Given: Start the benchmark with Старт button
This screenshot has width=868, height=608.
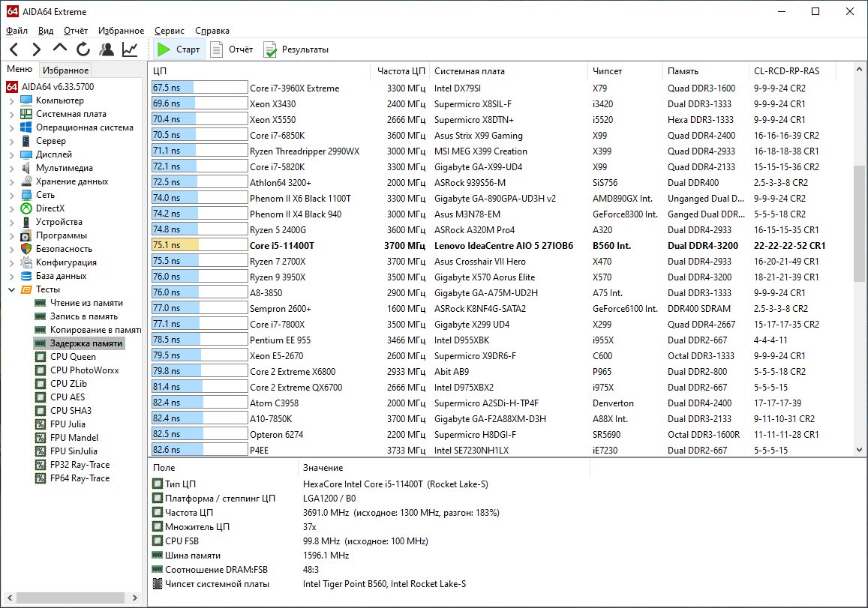Looking at the screenshot, I should [179, 49].
